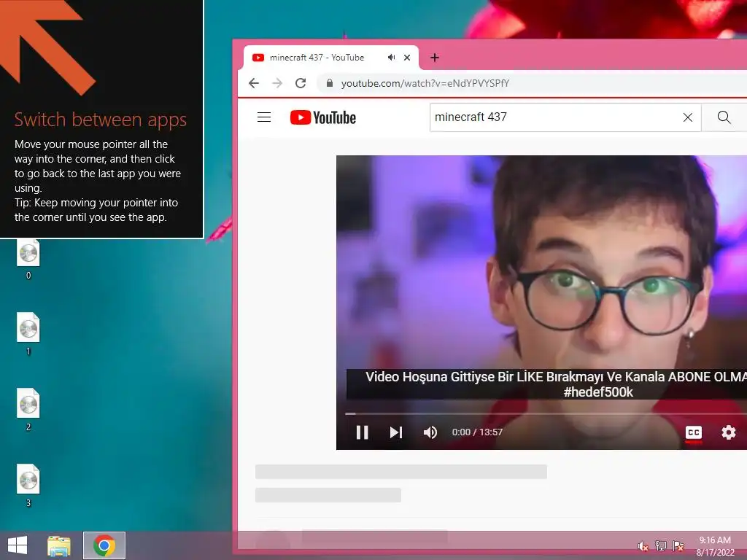
Task: Open the network tray icon
Action: tap(660, 545)
